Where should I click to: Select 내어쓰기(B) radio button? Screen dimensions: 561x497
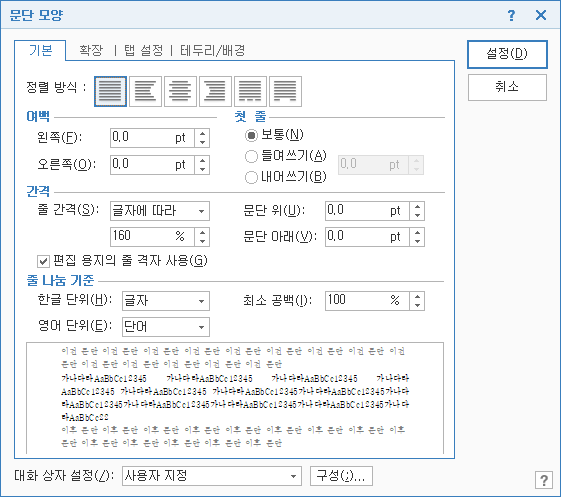[251, 177]
